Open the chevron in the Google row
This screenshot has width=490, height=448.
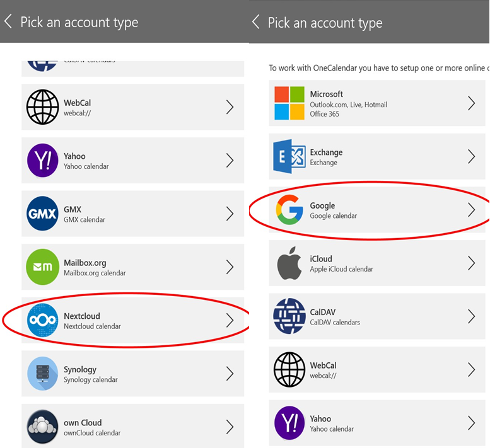[471, 210]
